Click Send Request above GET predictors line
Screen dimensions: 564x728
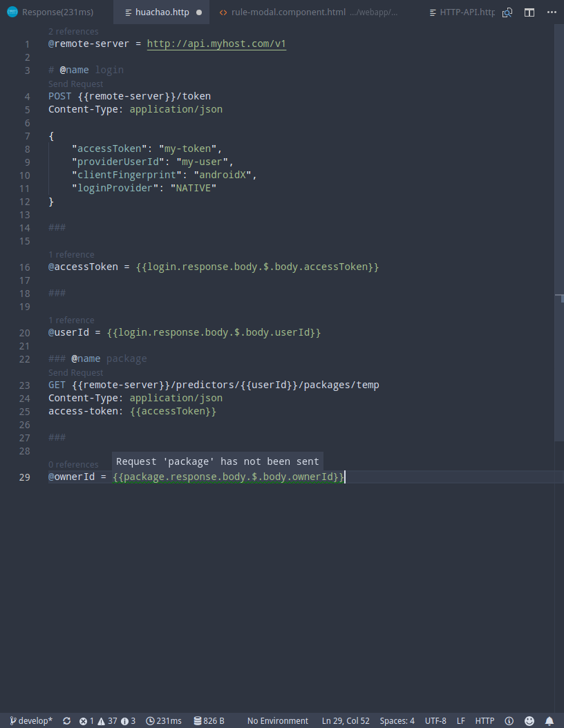click(x=76, y=373)
